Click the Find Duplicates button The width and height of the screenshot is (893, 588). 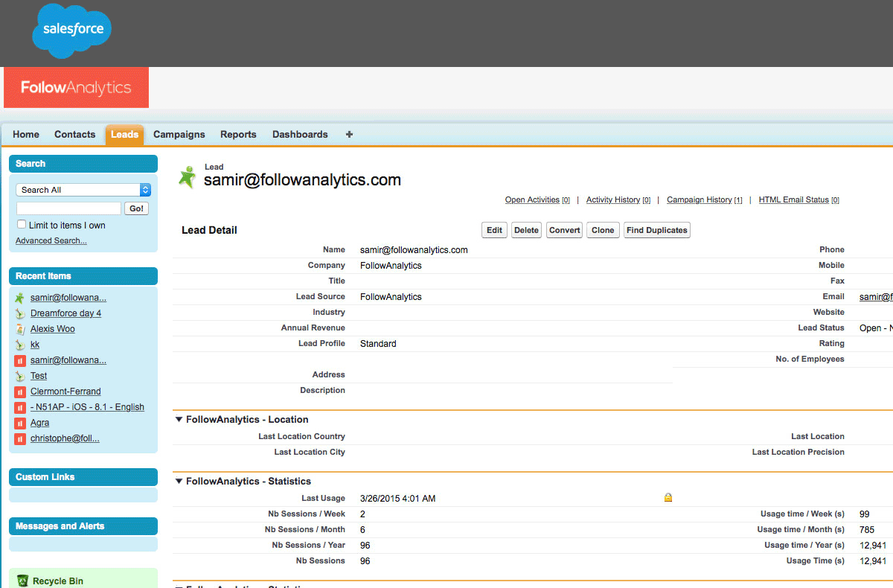(x=656, y=231)
